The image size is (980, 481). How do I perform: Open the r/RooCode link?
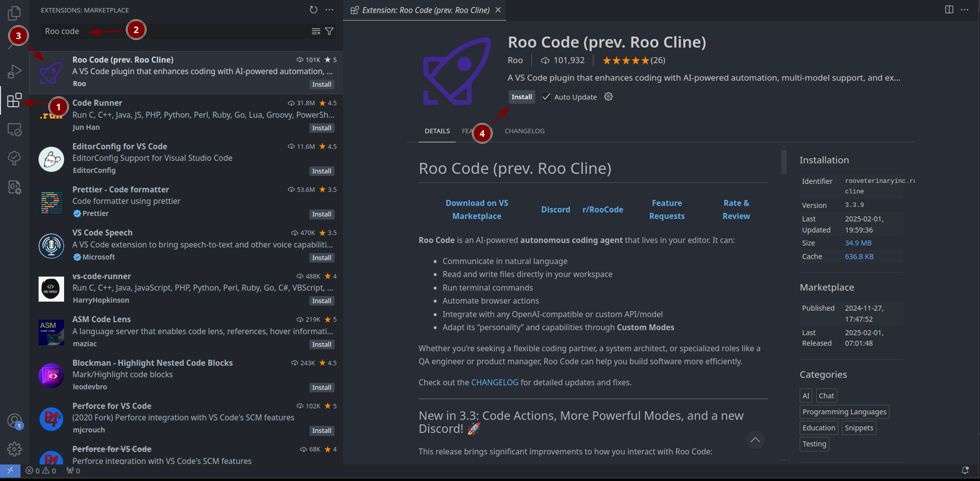(x=603, y=209)
